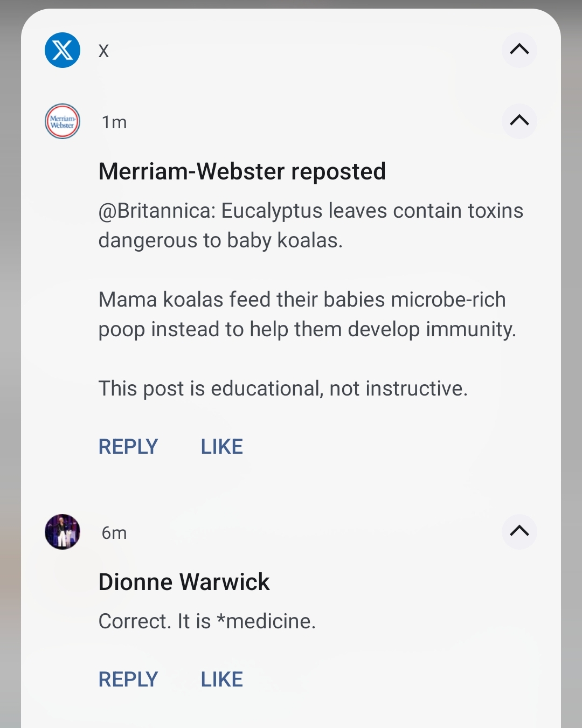The height and width of the screenshot is (728, 582).
Task: Tap the "Correct. It is *medicine." message
Action: tap(207, 621)
